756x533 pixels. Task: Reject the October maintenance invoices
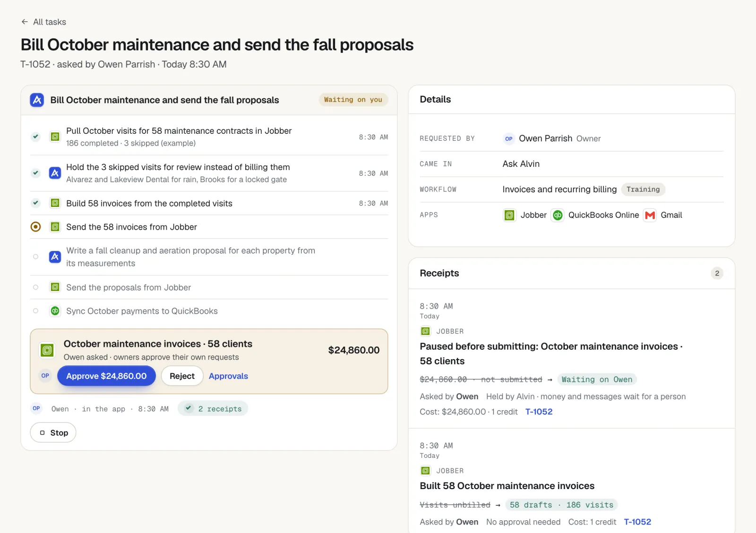tap(182, 376)
